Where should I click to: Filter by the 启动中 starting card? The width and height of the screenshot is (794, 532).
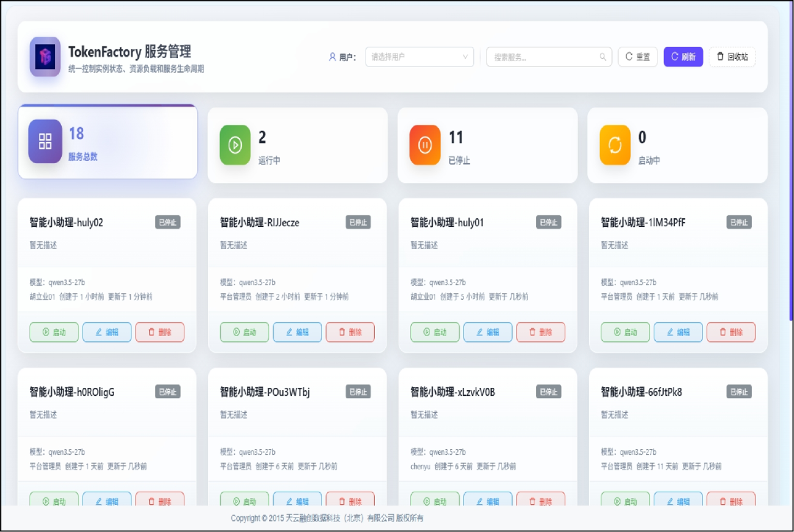click(x=678, y=145)
